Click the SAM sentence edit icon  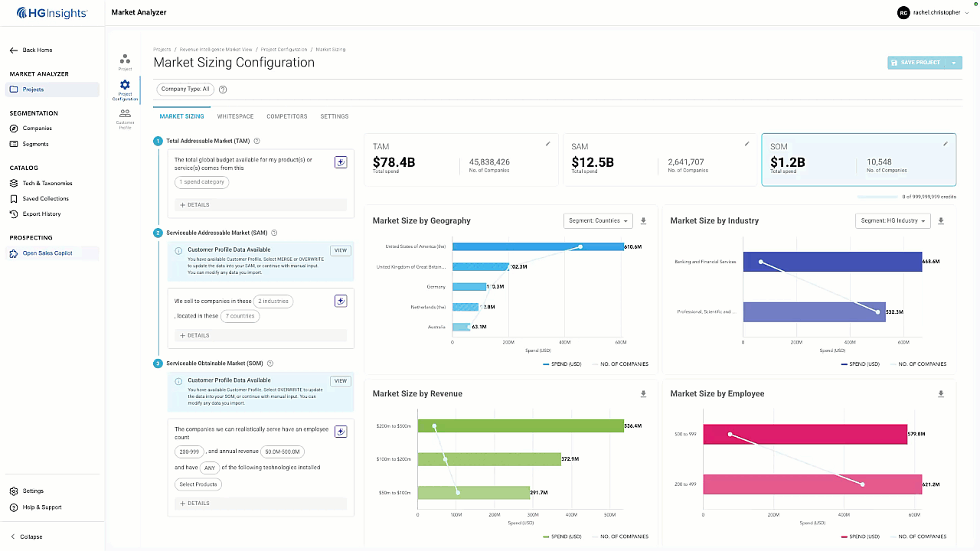341,301
